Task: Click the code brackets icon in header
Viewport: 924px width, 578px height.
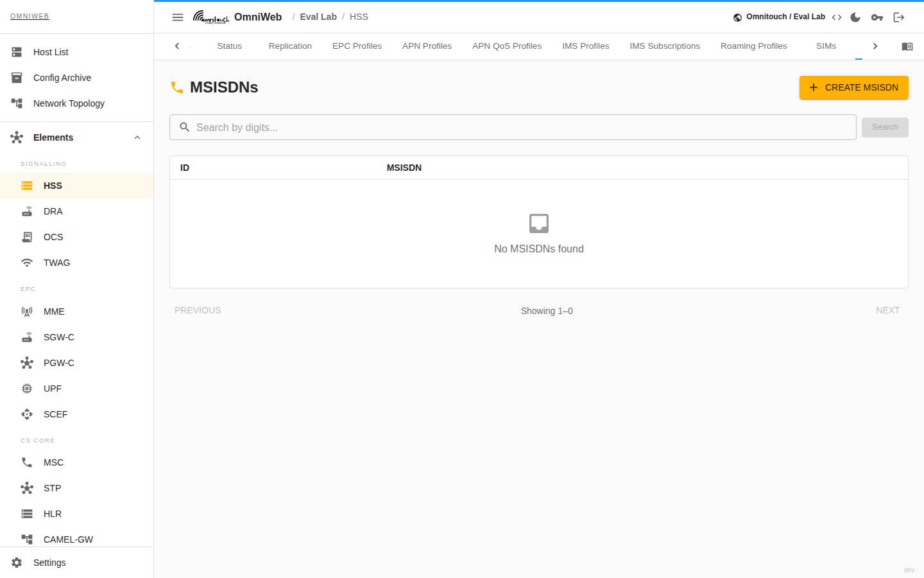Action: point(837,17)
